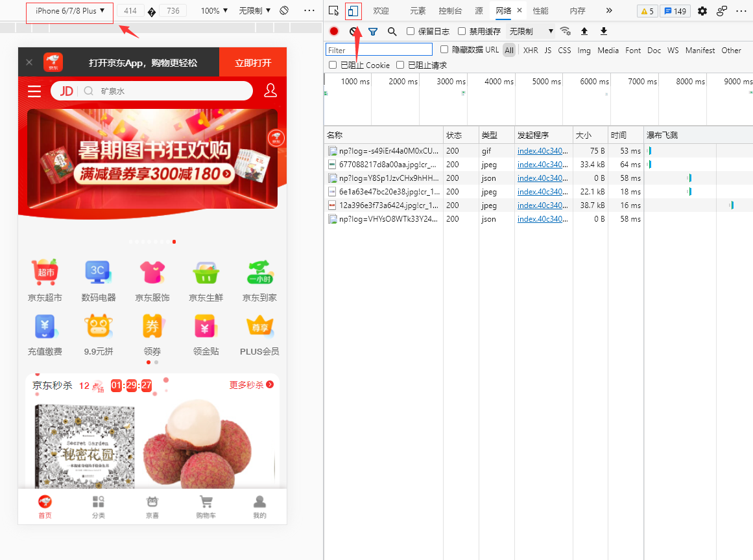
Task: Enable the 禁用缓存 checkbox
Action: [x=462, y=31]
